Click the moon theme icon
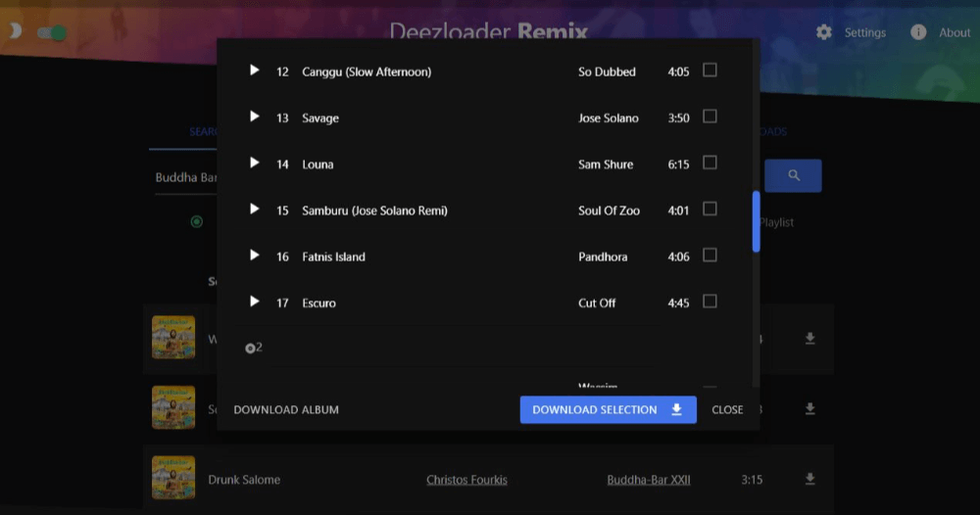 click(15, 30)
